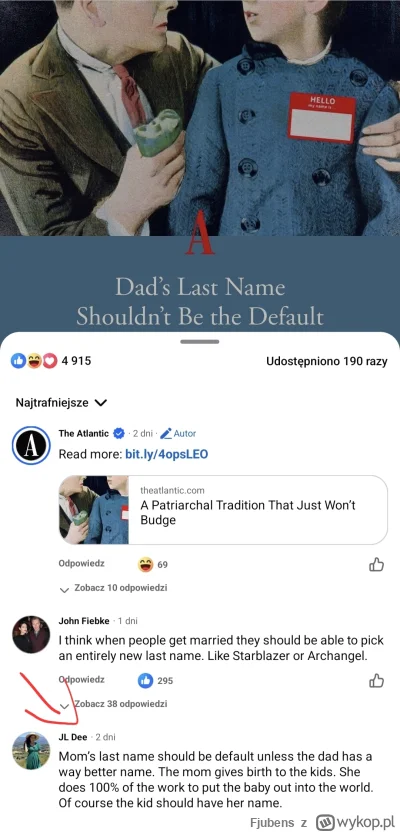This screenshot has height=832, width=400.
Task: Open the Najtrafniejsze sorting dropdown
Action: (62, 403)
